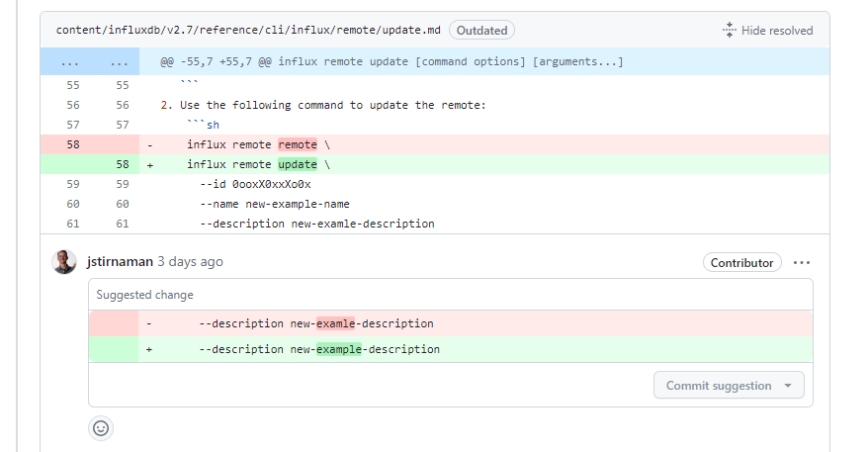
Task: Click the 'Suggested change' header
Action: tap(144, 295)
